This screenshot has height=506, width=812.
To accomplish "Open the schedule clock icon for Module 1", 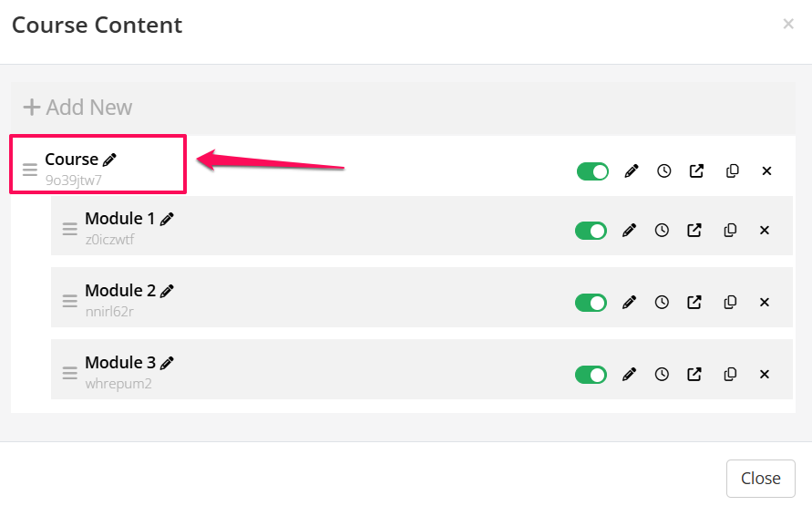I will [x=663, y=231].
